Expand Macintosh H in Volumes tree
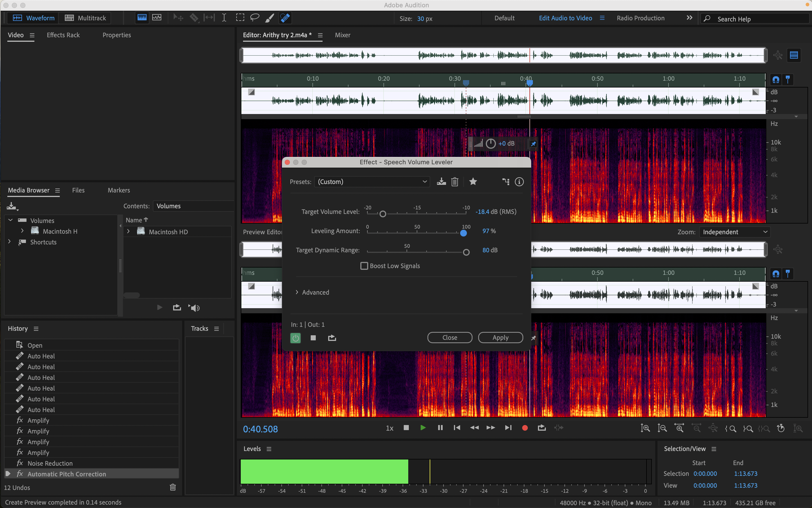 22,231
